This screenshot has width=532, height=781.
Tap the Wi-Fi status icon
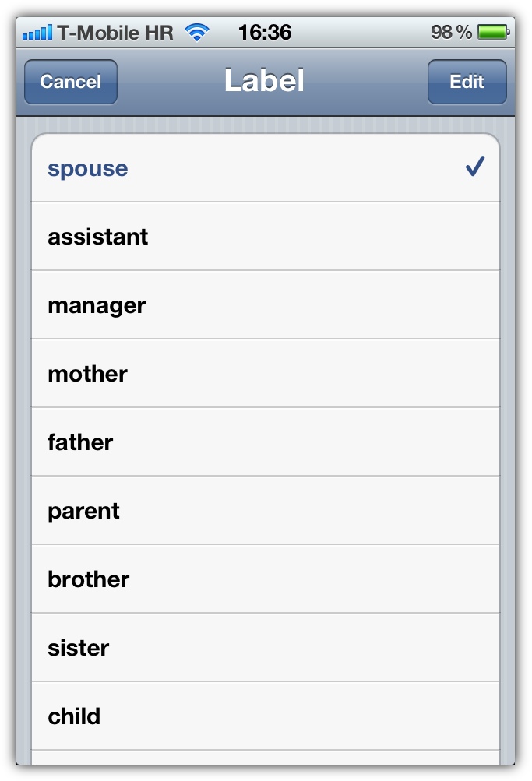point(197,33)
